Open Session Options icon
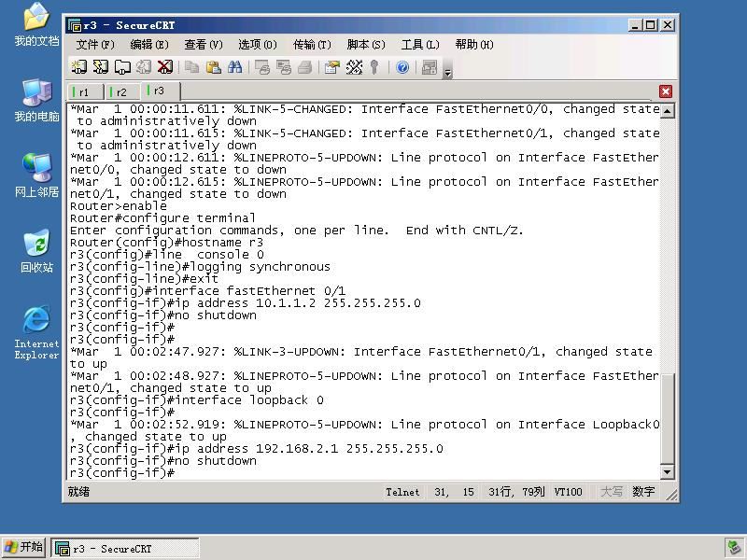This screenshot has height=560, width=747. point(332,67)
